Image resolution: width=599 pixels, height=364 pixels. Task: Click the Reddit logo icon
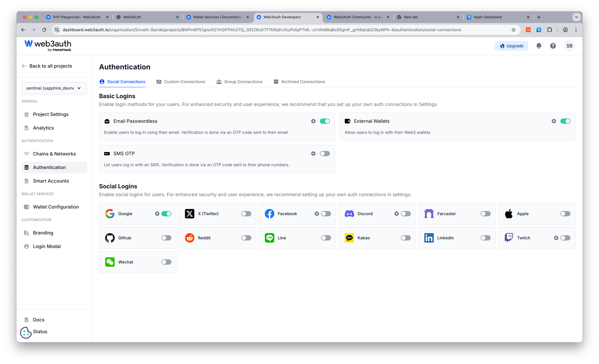tap(190, 238)
